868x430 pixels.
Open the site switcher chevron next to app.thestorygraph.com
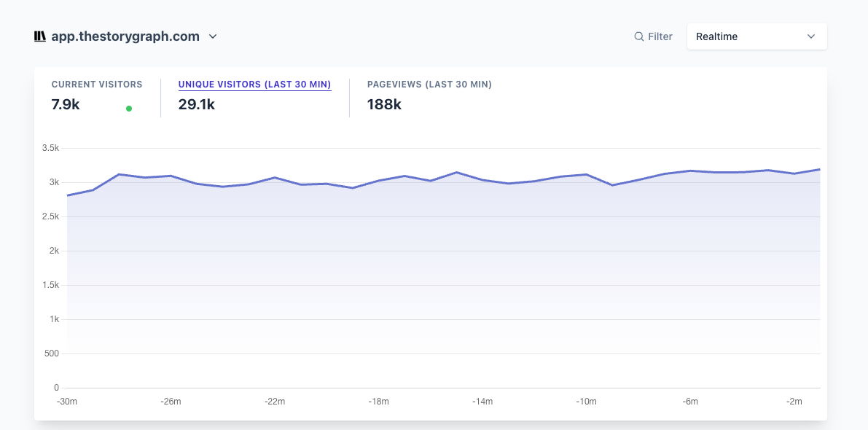tap(213, 36)
